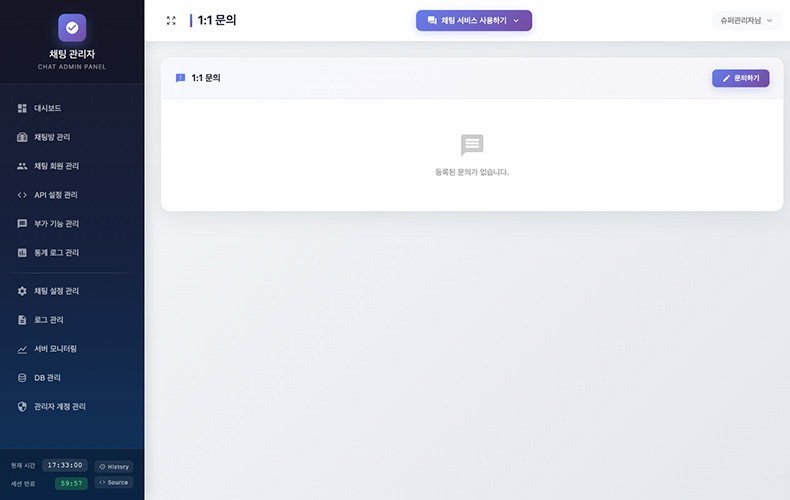Click the 대시보드 grid icon
This screenshot has width=790, height=500.
[x=22, y=108]
